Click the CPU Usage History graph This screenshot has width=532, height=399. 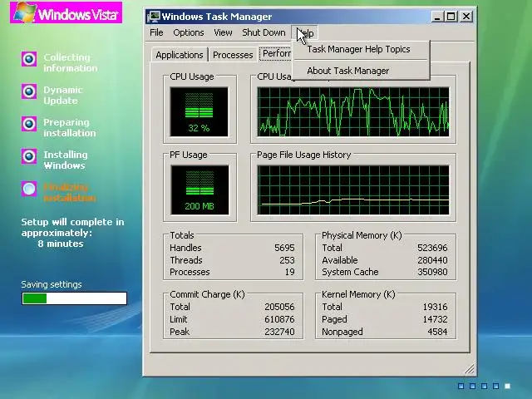click(x=353, y=112)
